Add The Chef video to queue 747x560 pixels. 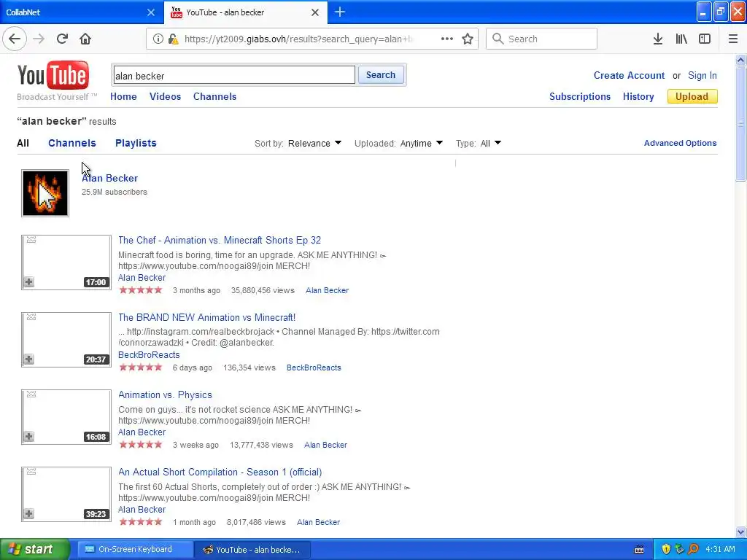28,282
